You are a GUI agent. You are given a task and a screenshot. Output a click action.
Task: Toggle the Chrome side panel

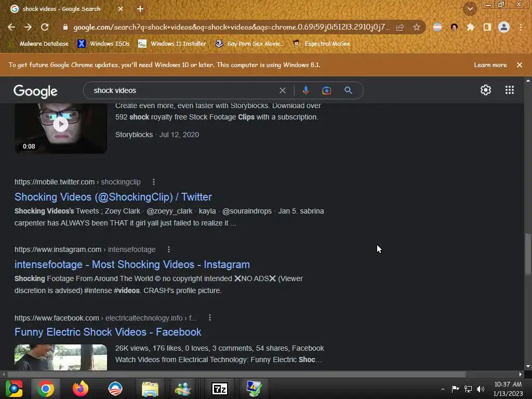[487, 27]
